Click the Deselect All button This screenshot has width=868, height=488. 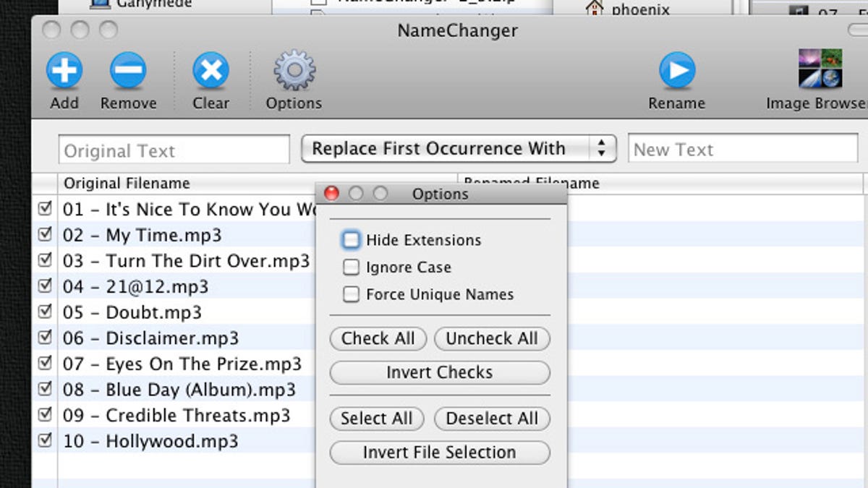click(492, 419)
